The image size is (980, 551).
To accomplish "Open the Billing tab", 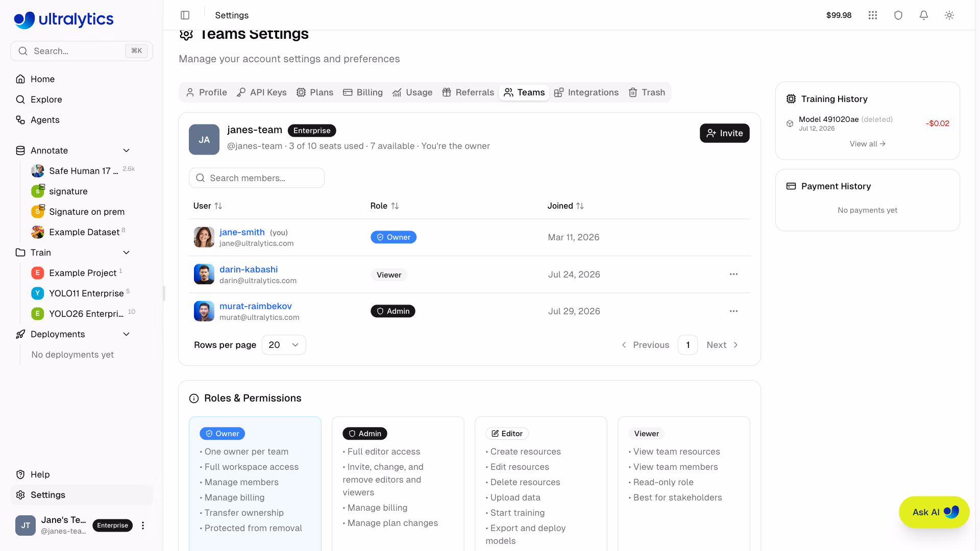I will 363,92.
